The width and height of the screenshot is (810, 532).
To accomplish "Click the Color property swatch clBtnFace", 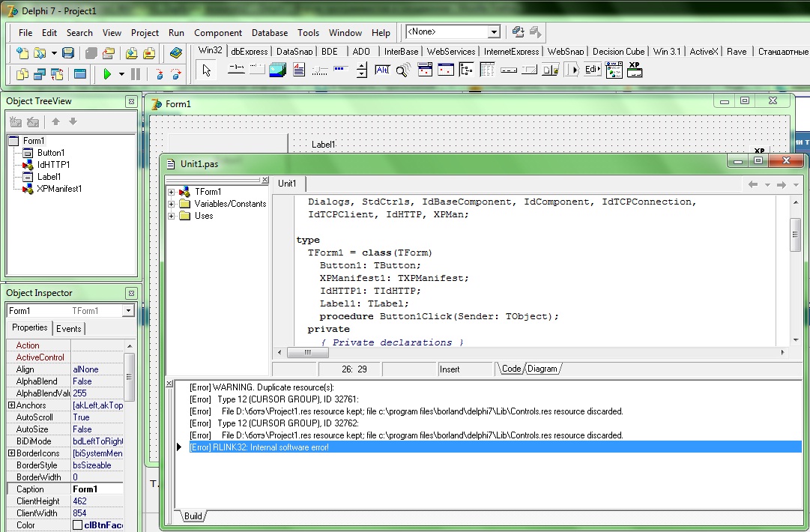I will tap(77, 525).
